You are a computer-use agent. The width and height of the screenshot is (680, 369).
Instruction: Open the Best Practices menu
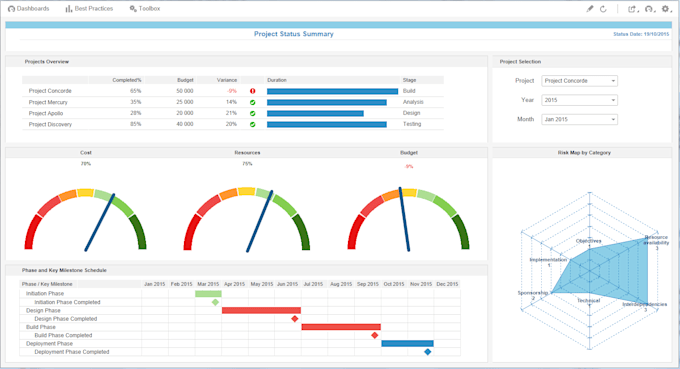[x=89, y=9]
